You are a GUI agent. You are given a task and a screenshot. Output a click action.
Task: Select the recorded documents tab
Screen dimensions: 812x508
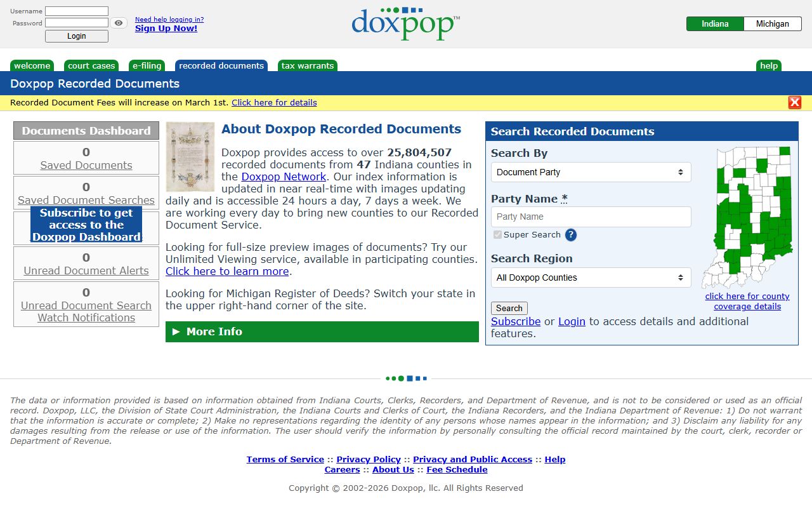click(x=221, y=65)
